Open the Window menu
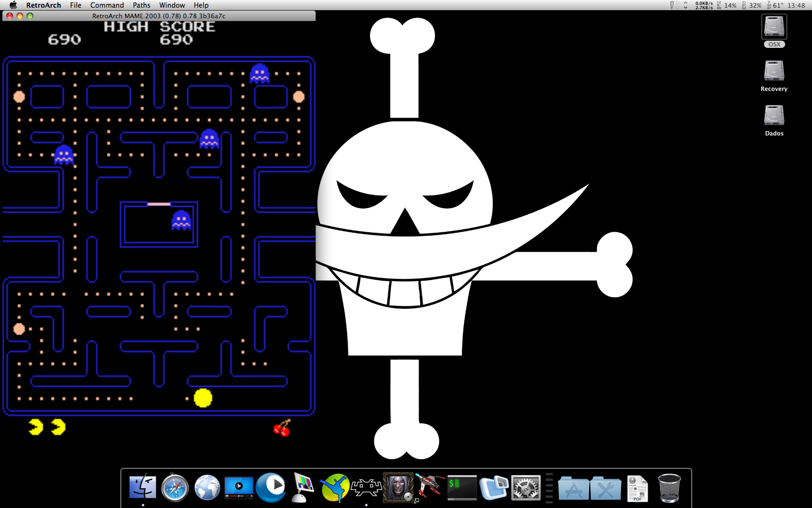 [172, 5]
